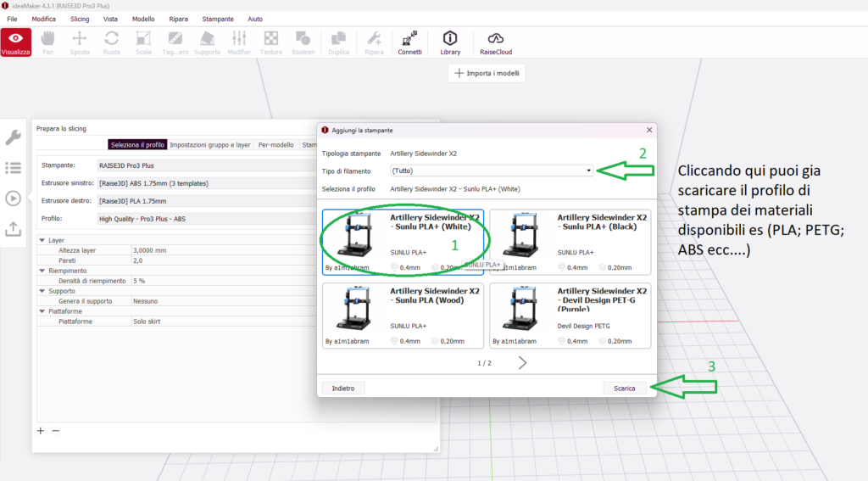868x481 pixels.
Task: Open the Modifica menu
Action: click(44, 19)
